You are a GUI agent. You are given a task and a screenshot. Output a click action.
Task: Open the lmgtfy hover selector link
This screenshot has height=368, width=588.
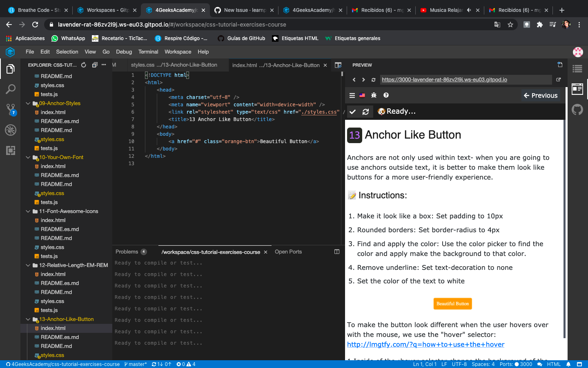[425, 344]
